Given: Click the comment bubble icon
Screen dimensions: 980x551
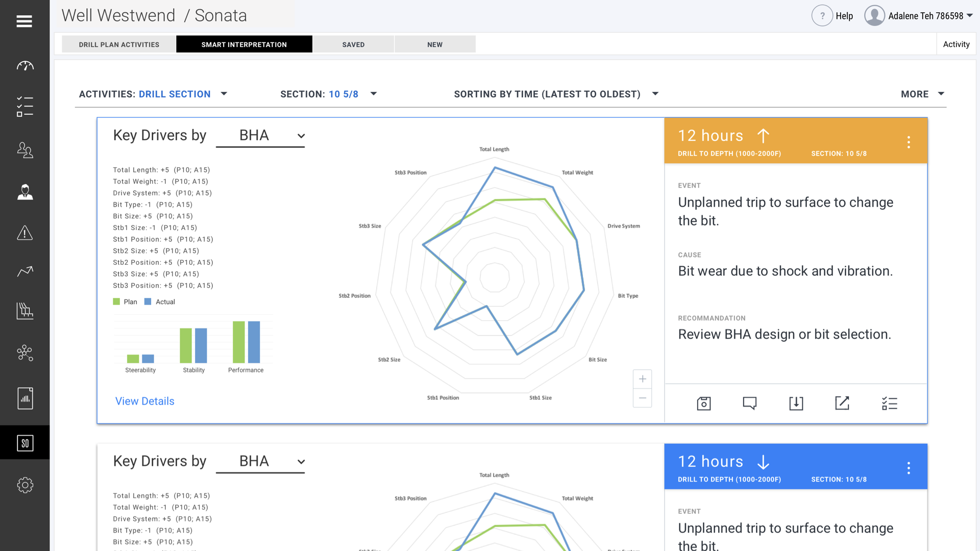Looking at the screenshot, I should tap(750, 404).
